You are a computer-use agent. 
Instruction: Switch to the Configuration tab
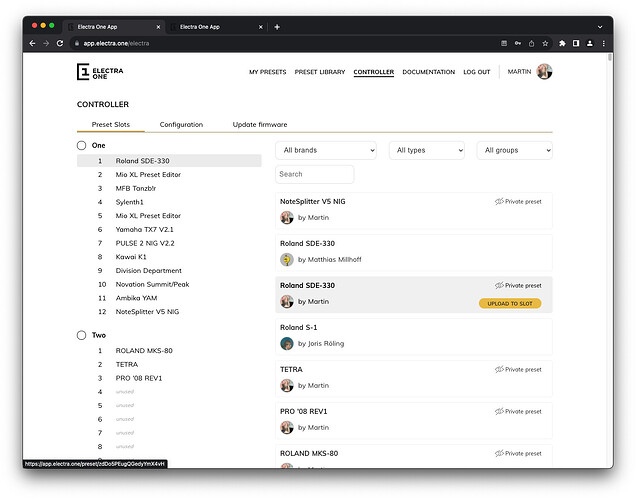(x=181, y=124)
